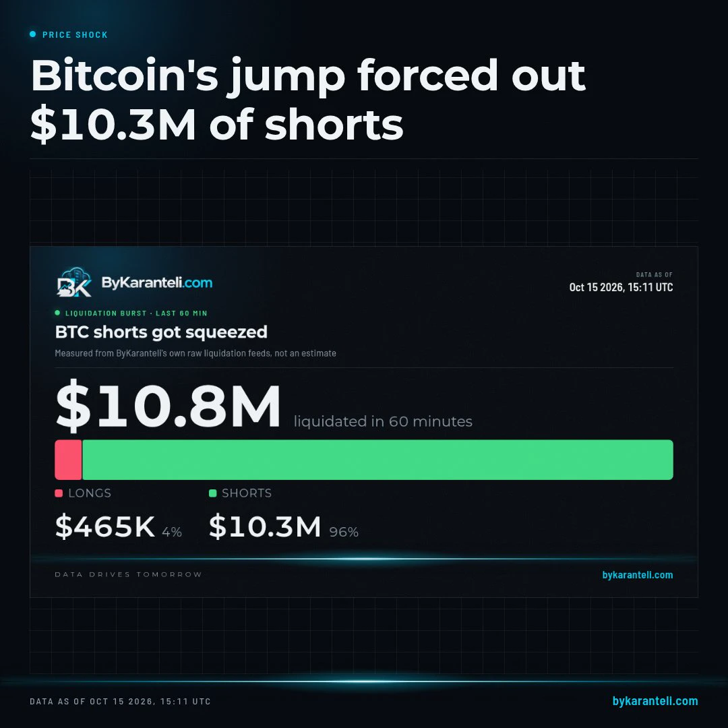
Task: Click the PRICE SHOCK category label
Action: (x=75, y=35)
